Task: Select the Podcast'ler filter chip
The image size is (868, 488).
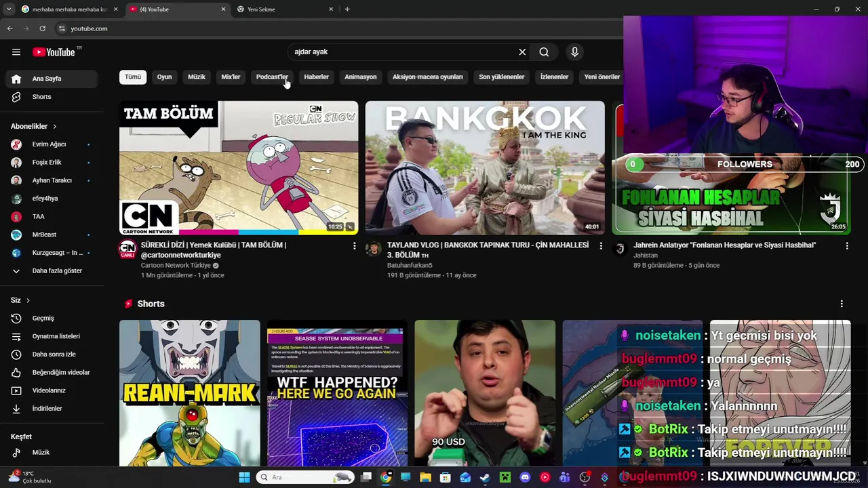Action: (272, 77)
